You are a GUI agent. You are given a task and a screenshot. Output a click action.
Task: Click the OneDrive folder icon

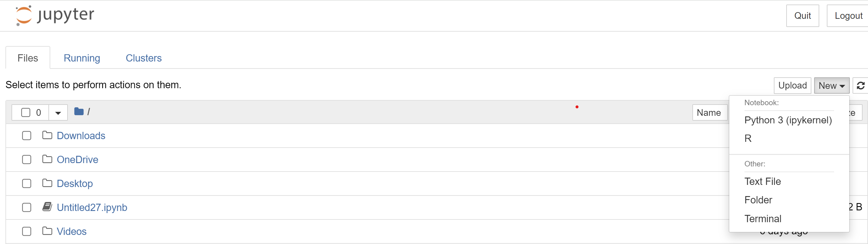tap(47, 159)
